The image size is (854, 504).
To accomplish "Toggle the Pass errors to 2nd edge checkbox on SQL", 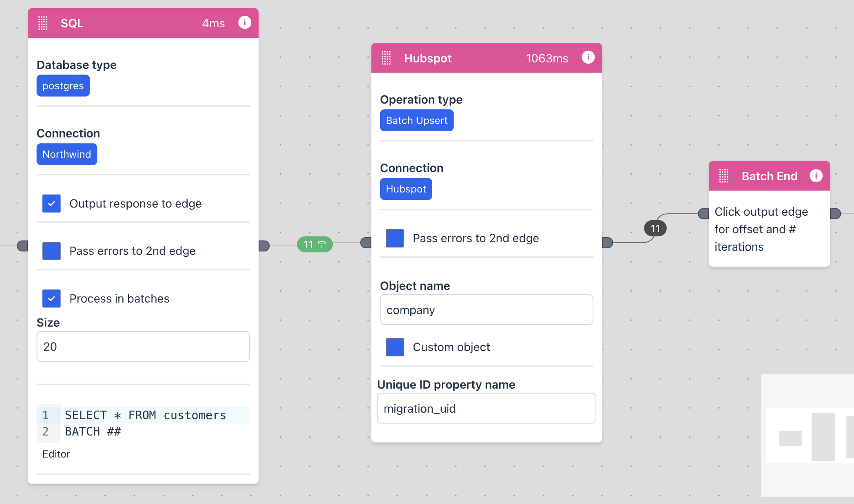I will click(52, 251).
